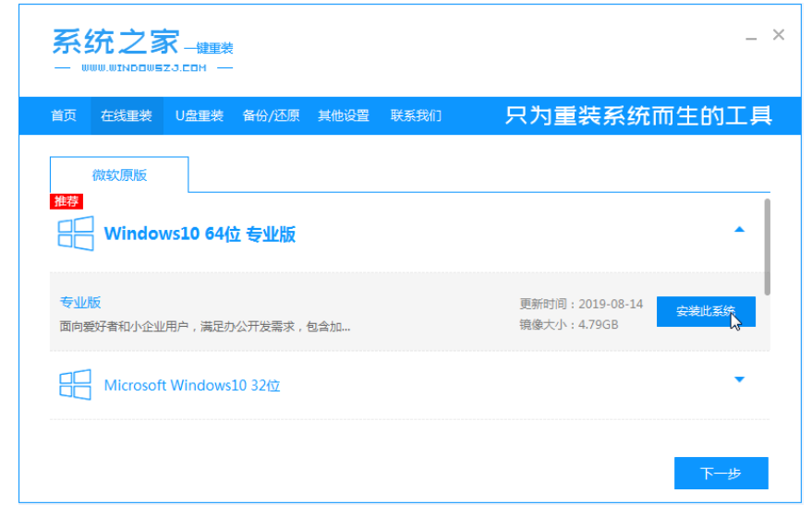Click the system list vertical scrollbar

pyautogui.click(x=767, y=245)
